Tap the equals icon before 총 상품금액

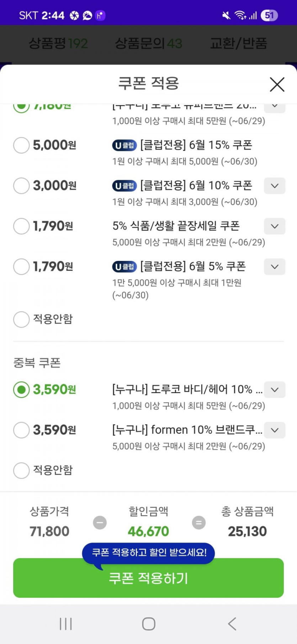point(198,523)
